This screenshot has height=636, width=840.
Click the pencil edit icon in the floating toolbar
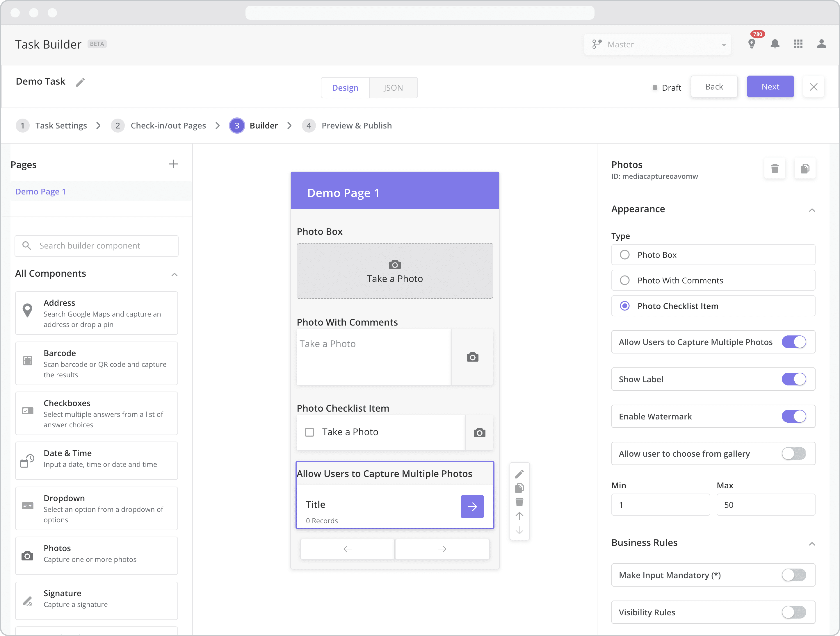519,474
